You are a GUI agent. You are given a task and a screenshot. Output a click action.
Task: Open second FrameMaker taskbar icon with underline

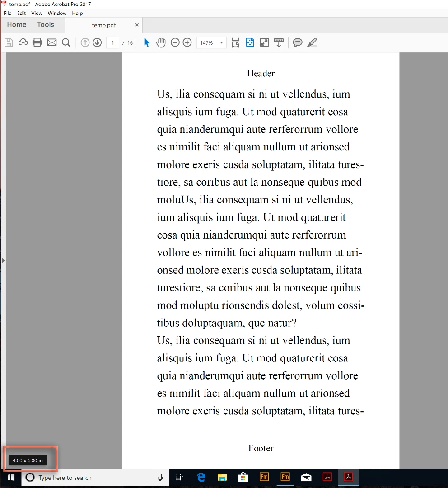pyautogui.click(x=285, y=477)
